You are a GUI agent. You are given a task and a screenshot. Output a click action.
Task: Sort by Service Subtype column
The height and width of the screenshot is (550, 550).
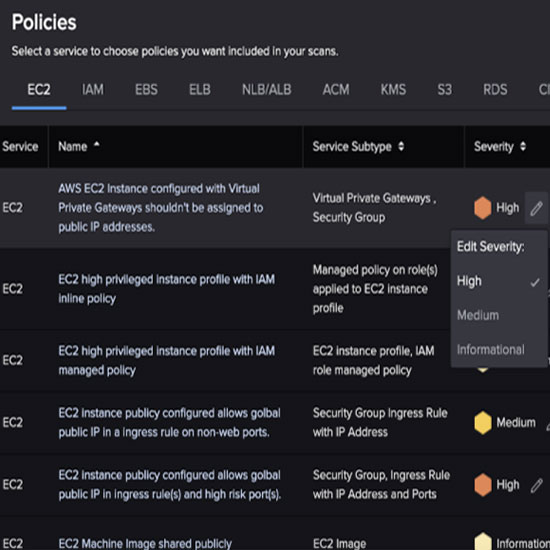point(401,146)
